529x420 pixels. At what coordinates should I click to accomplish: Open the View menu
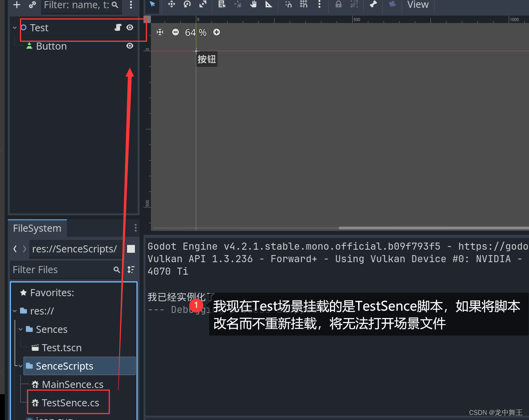click(418, 5)
